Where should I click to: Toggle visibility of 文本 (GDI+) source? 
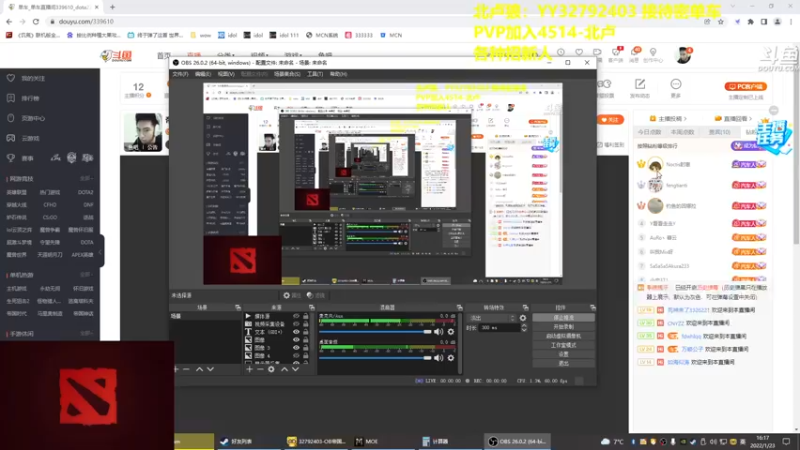point(296,332)
